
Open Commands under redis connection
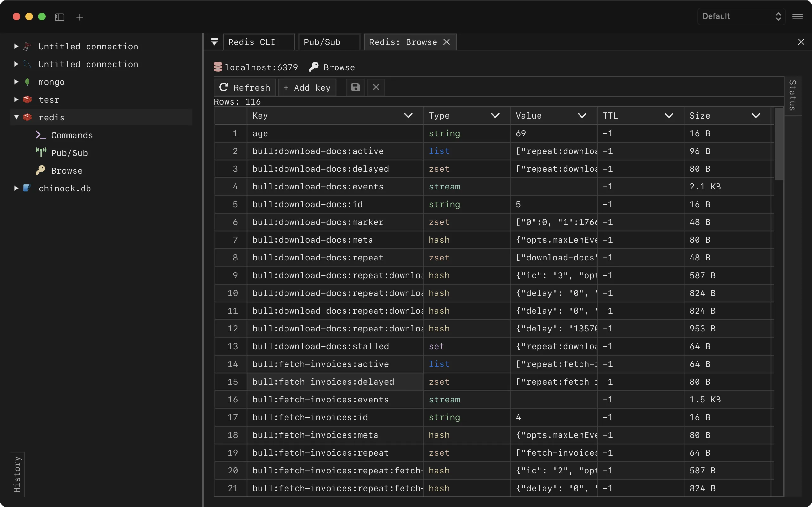(x=72, y=135)
